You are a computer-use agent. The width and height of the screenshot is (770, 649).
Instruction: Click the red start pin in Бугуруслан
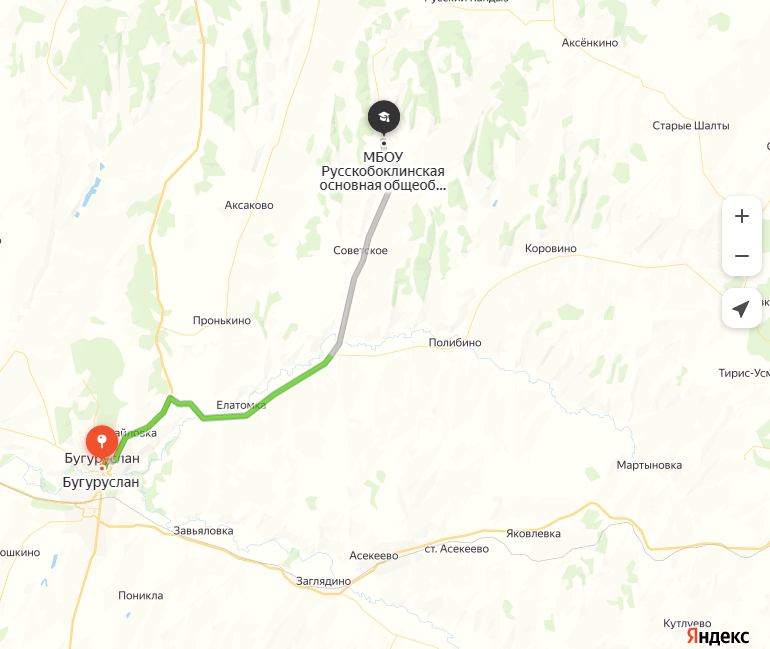pos(102,442)
